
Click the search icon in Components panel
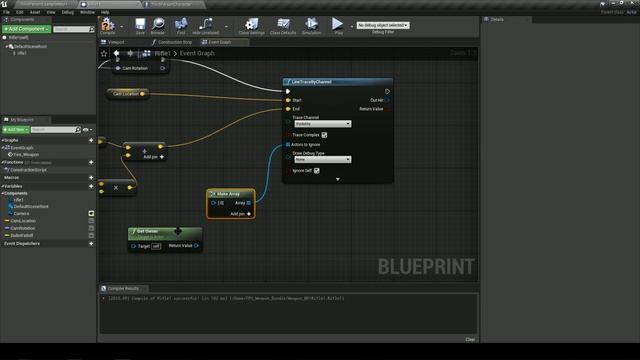coord(91,29)
